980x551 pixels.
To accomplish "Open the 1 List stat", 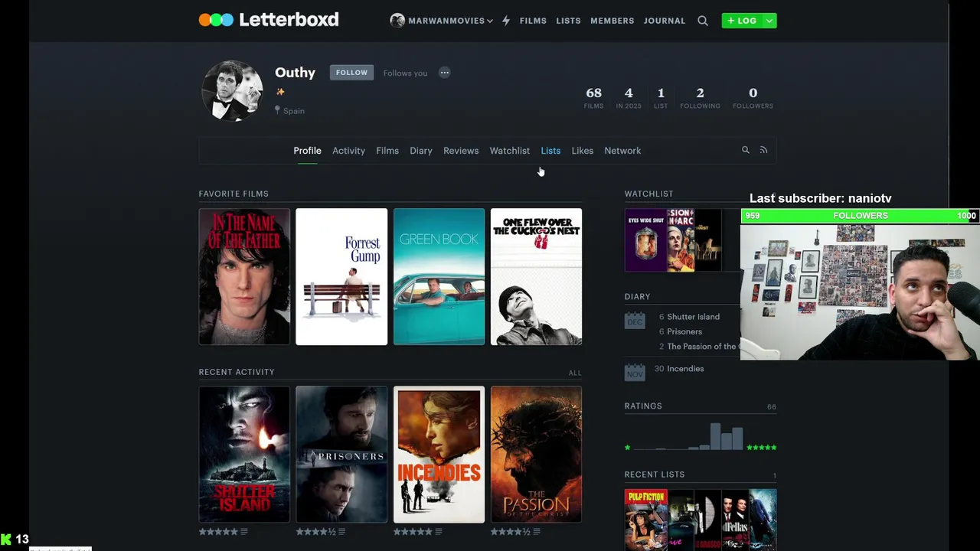I will (x=661, y=97).
